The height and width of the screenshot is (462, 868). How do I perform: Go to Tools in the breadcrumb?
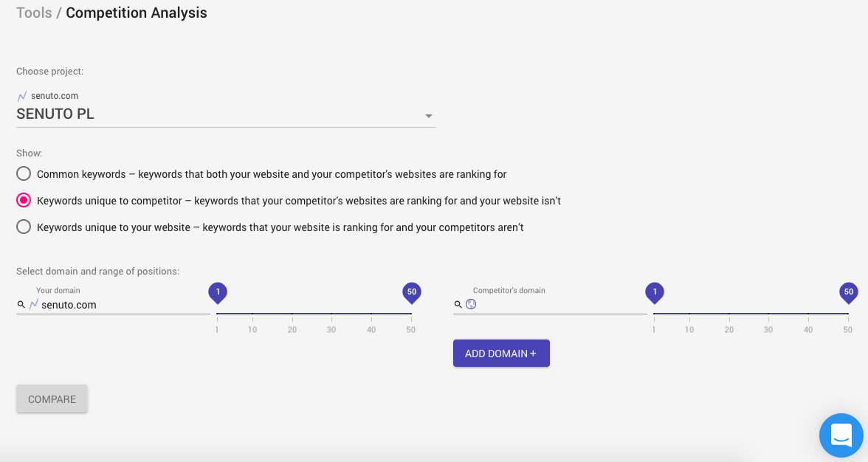[x=34, y=13]
